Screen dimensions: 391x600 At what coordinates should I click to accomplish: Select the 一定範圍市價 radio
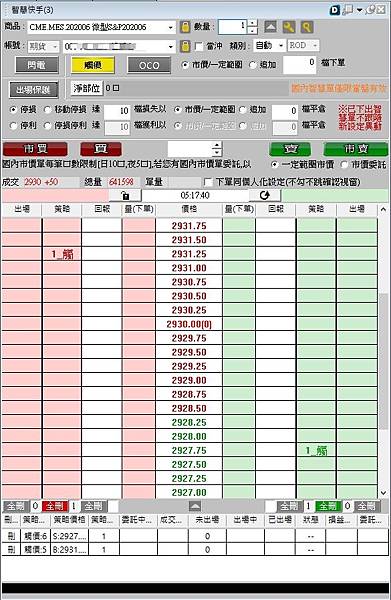[x=274, y=165]
